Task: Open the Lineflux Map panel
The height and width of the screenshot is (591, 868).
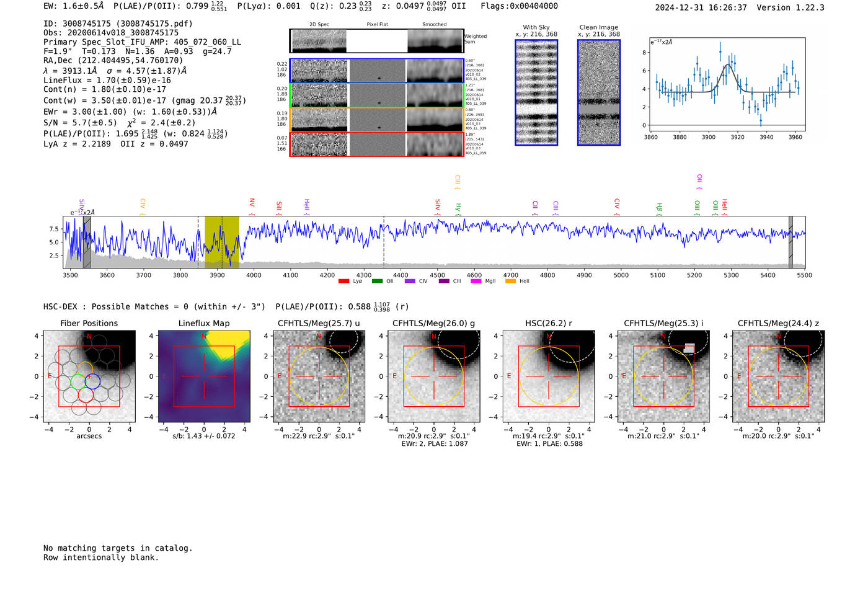Action: (x=204, y=376)
